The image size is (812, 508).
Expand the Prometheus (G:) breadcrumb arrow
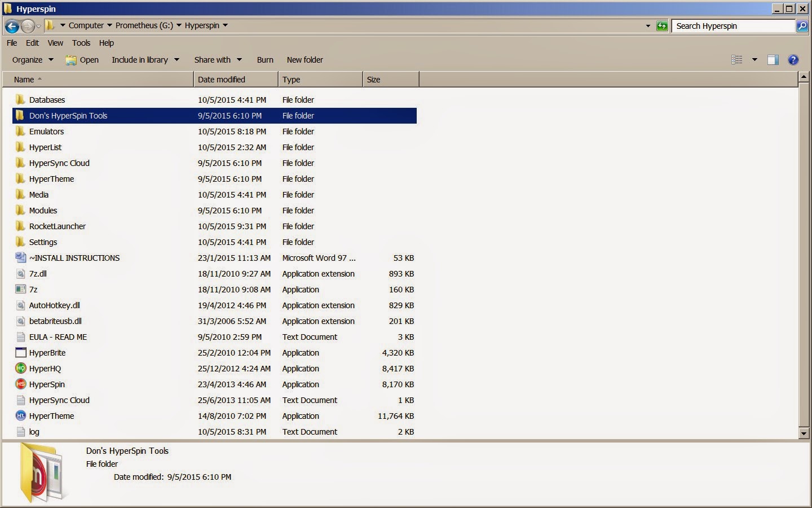[x=179, y=25]
